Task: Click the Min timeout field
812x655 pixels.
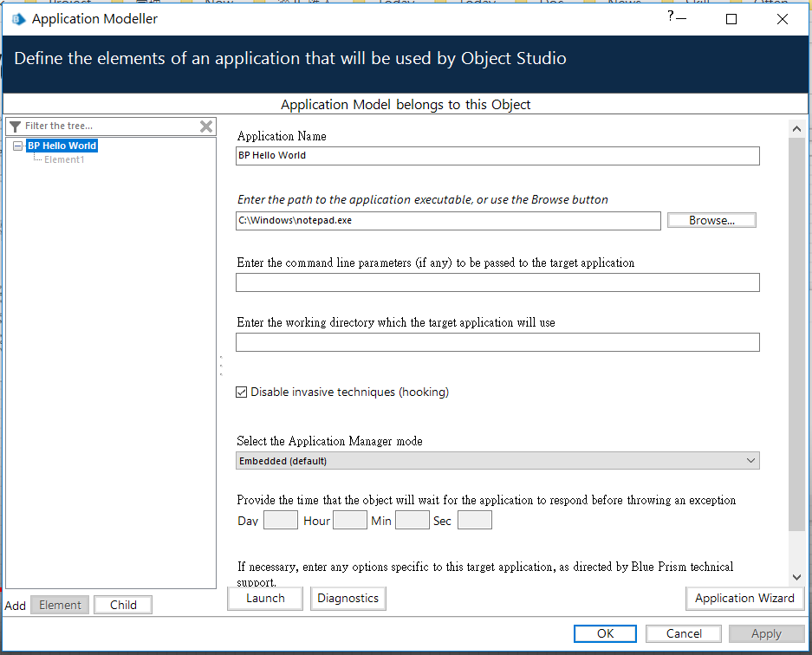Action: [x=412, y=520]
